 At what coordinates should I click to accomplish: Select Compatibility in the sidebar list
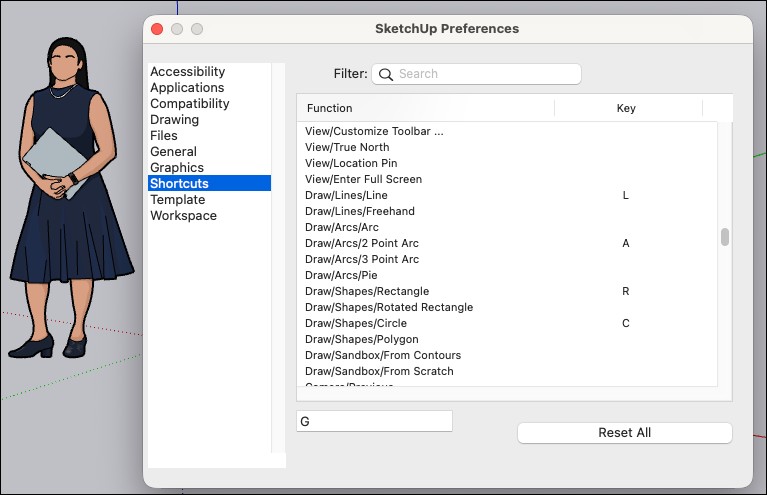(x=189, y=104)
